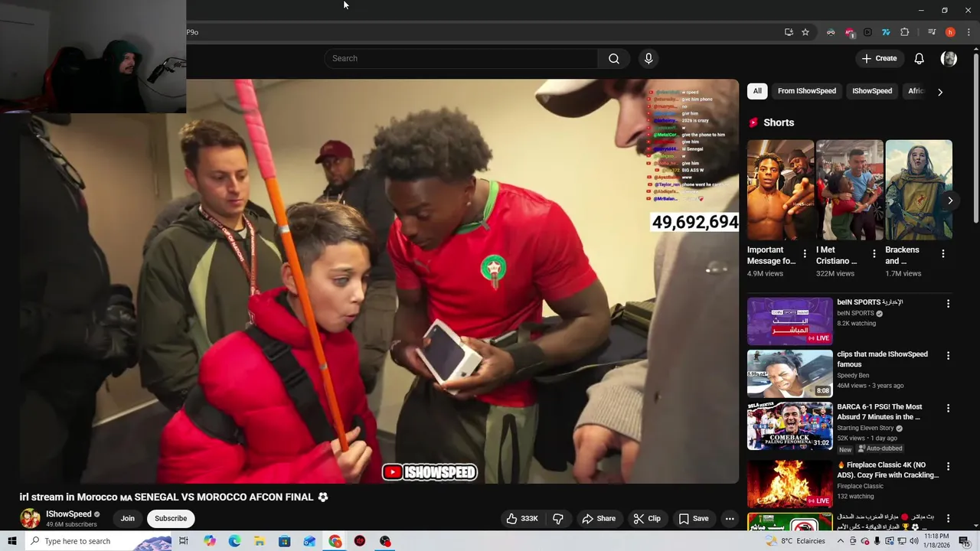Open Outlook from the taskbar

pyautogui.click(x=309, y=541)
